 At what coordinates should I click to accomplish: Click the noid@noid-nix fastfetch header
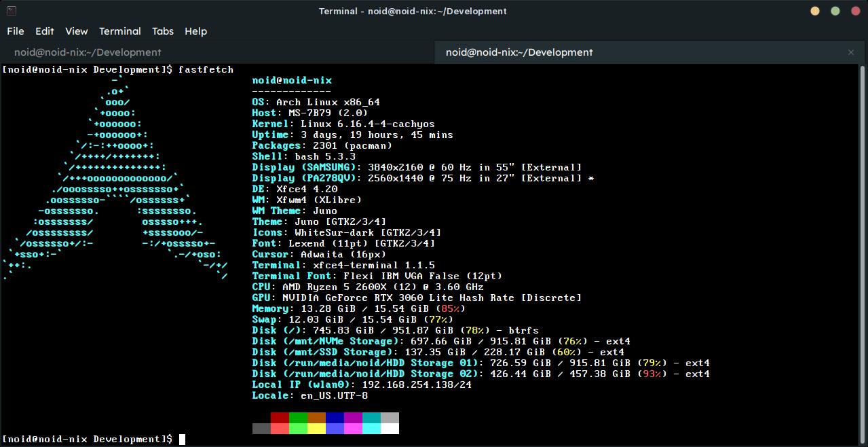coord(292,80)
